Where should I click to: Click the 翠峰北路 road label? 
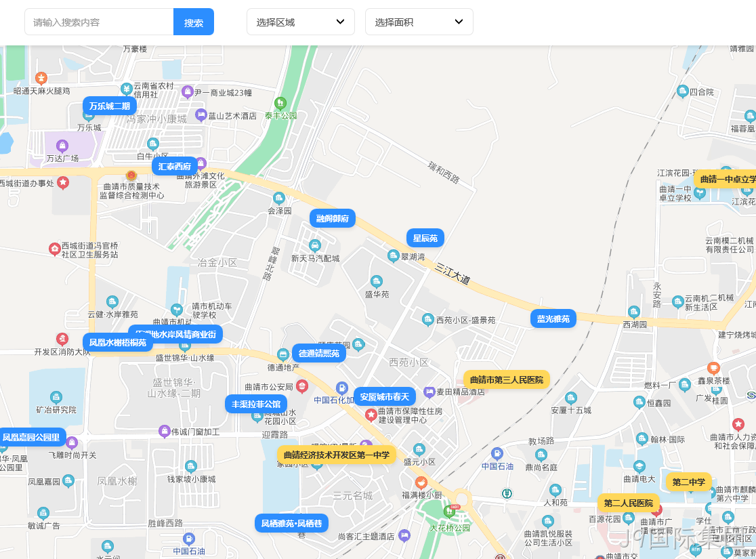click(271, 264)
